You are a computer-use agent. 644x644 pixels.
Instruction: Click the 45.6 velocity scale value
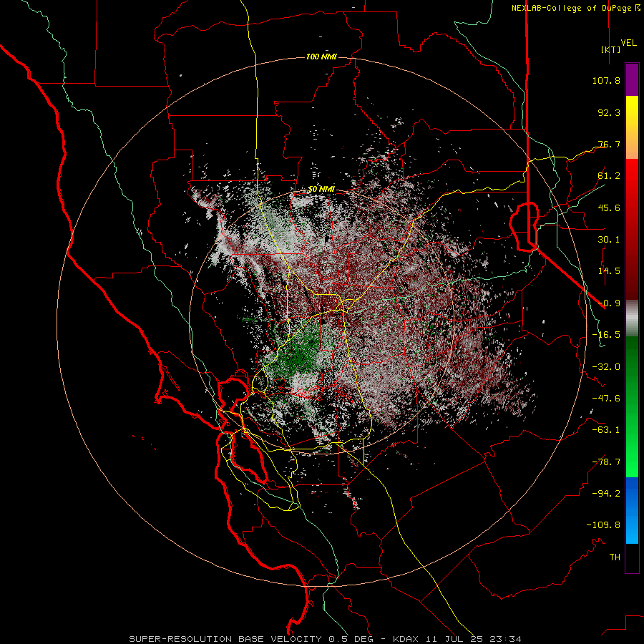point(609,208)
